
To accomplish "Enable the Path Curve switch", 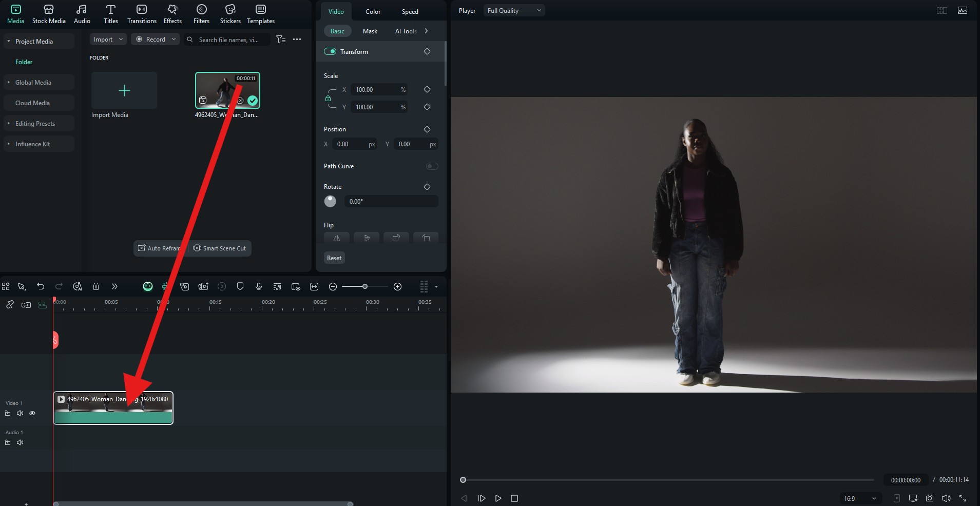I will pos(432,166).
